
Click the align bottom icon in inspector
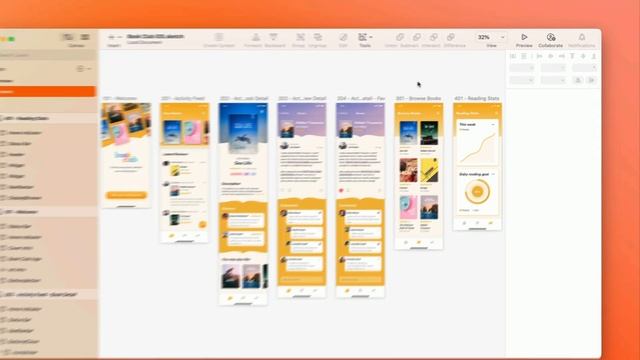[x=594, y=56]
